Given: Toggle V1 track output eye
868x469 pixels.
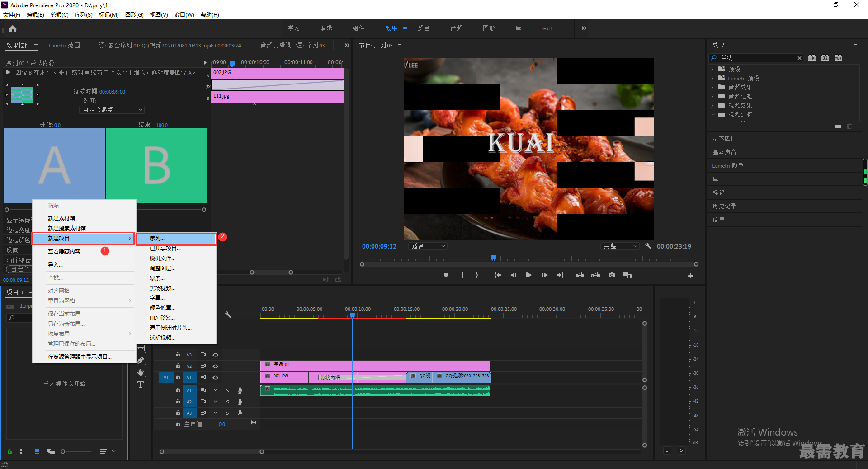Looking at the screenshot, I should 216,377.
